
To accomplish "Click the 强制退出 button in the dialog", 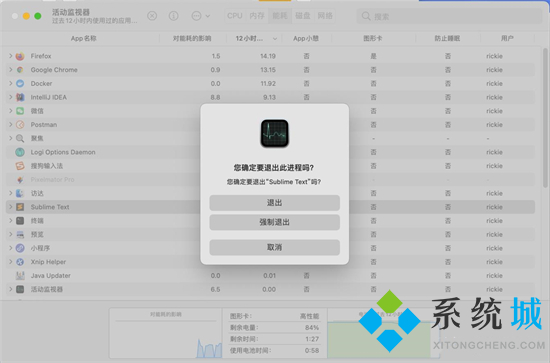I will [x=274, y=222].
